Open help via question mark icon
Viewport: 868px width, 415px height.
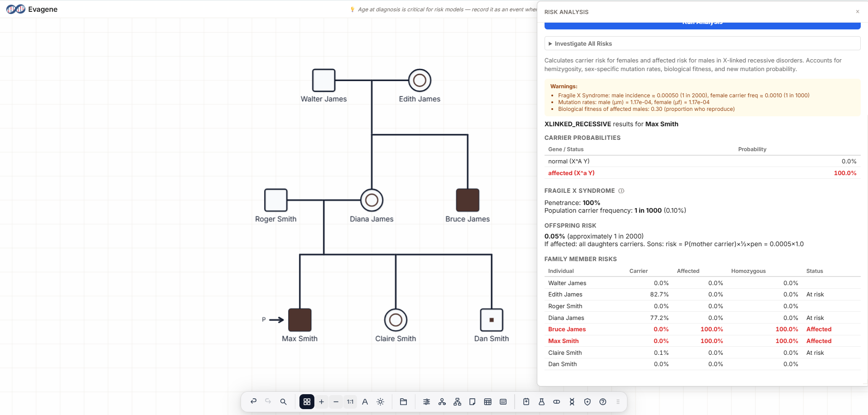pyautogui.click(x=603, y=401)
